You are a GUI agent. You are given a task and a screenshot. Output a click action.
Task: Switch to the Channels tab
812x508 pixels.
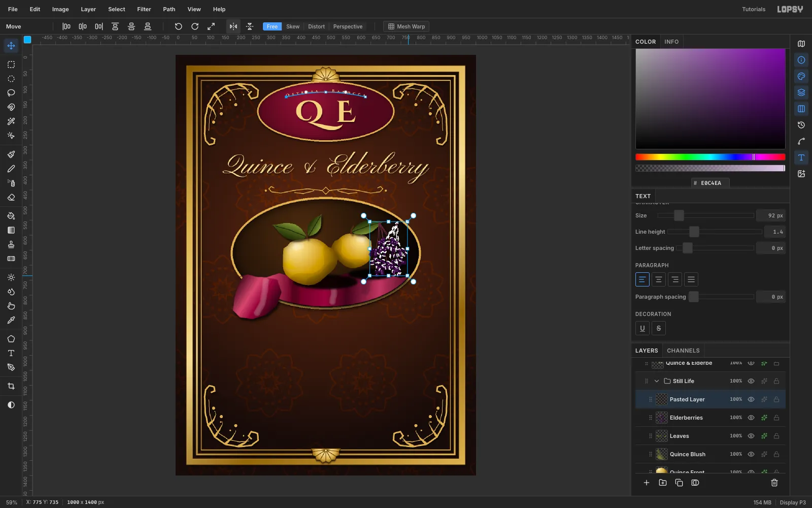tap(683, 351)
